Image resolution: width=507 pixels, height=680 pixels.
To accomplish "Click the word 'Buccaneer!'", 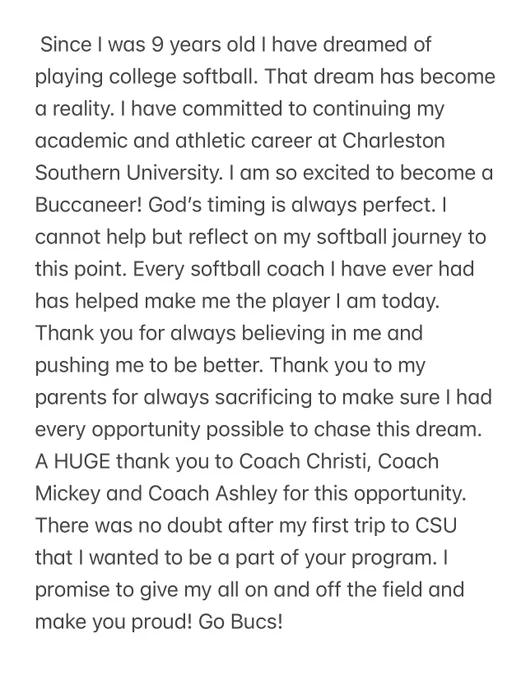I will point(88,205).
